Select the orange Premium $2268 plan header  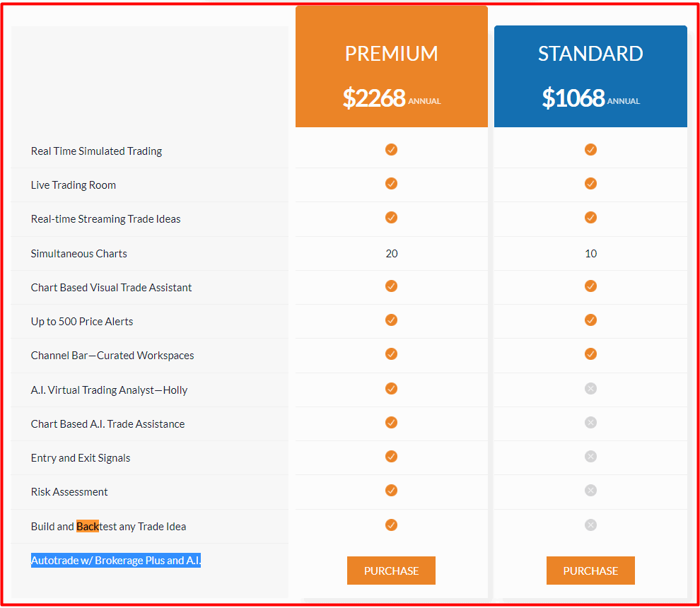(392, 66)
